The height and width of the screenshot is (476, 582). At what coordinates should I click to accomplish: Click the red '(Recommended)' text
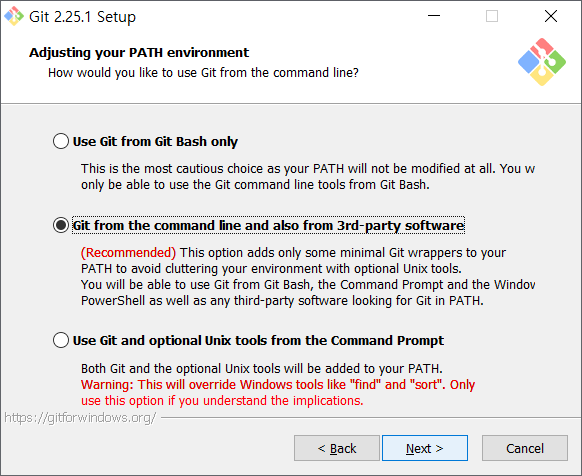click(x=128, y=252)
